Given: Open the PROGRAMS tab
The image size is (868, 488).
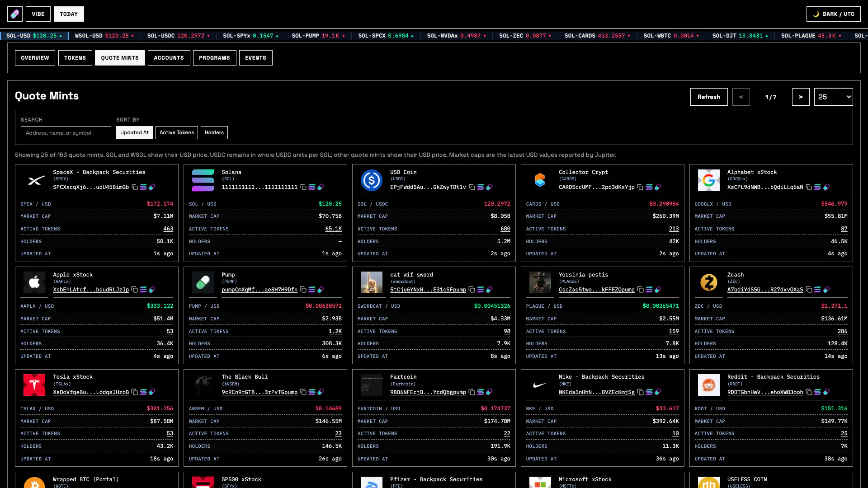Looking at the screenshot, I should (214, 58).
